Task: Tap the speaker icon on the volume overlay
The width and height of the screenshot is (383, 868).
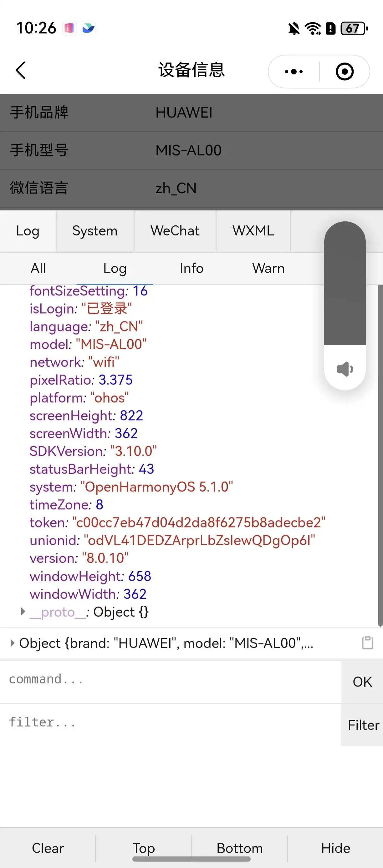Action: click(345, 369)
